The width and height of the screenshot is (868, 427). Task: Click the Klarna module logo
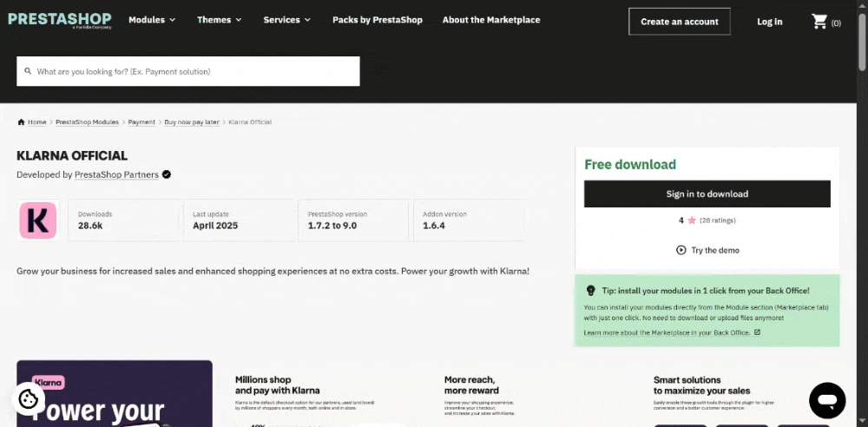coord(37,220)
